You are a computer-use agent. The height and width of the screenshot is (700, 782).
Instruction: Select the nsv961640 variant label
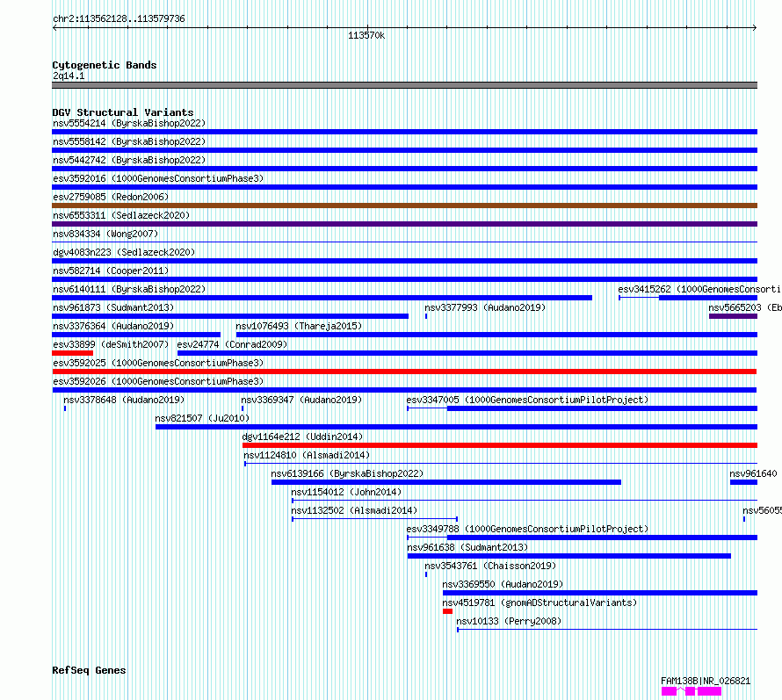tap(753, 473)
